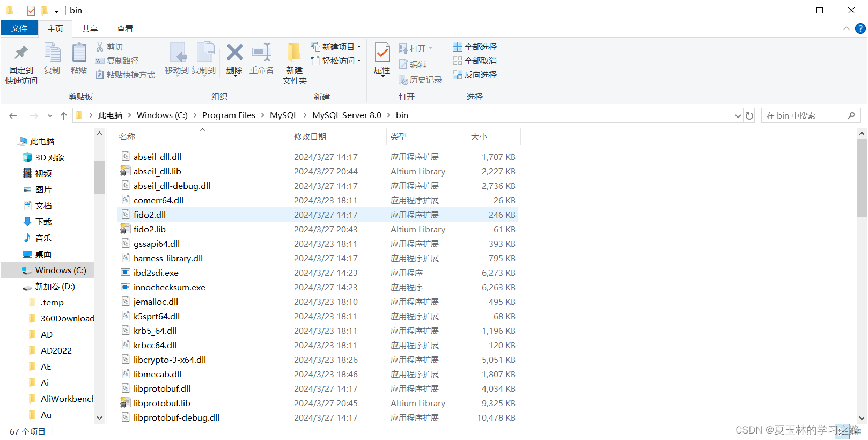Click the Edit (编辑) command
868x440 pixels.
tap(413, 64)
